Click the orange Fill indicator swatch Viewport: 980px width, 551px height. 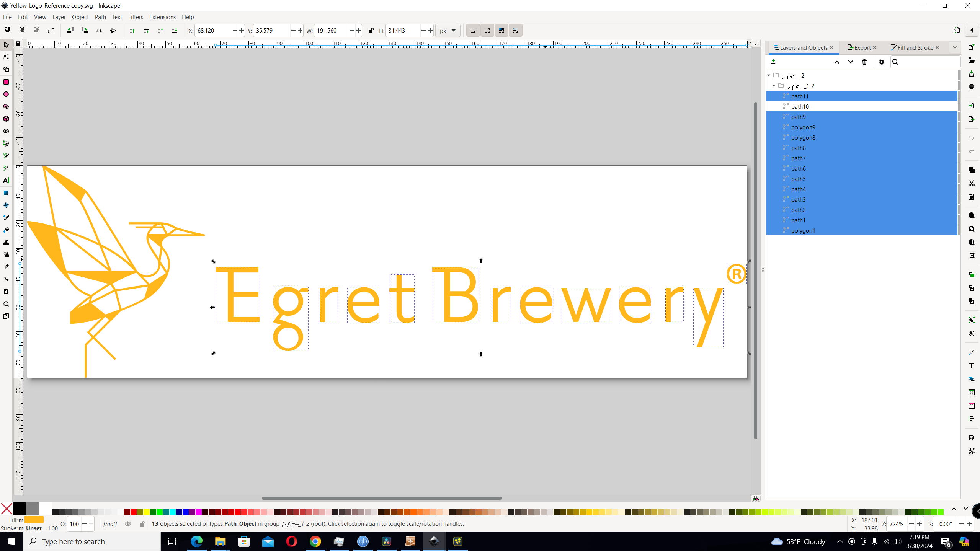34,520
